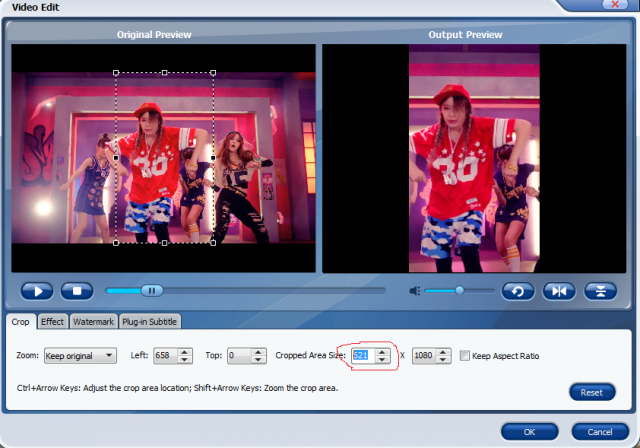Decrease cropped height with down arrow
Image resolution: width=640 pixels, height=448 pixels.
[443, 359]
